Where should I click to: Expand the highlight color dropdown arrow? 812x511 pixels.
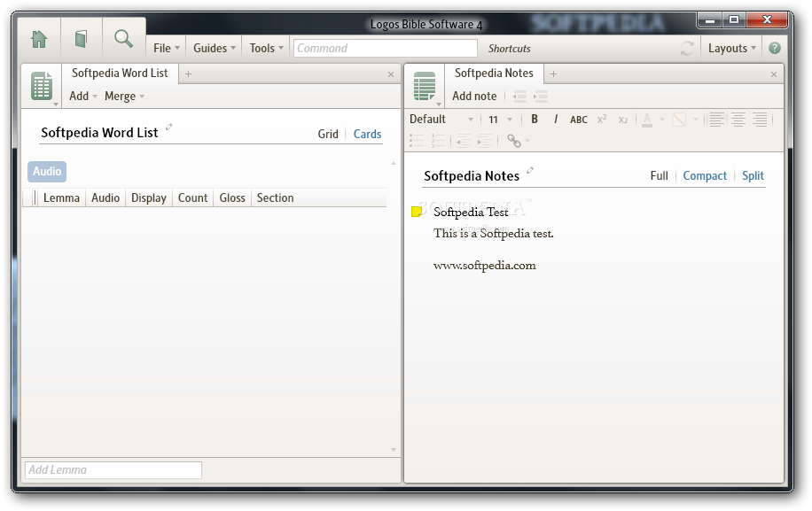pyautogui.click(x=696, y=120)
